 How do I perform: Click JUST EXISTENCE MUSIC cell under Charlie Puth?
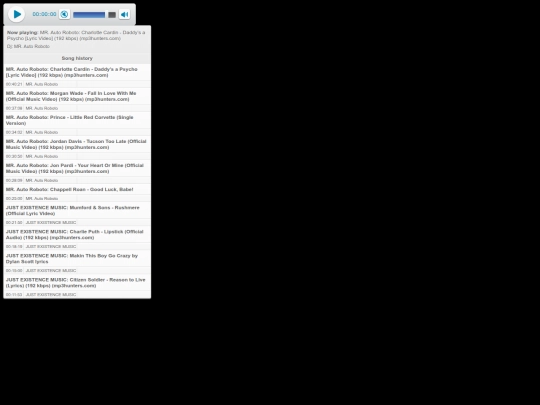[x=50, y=247]
